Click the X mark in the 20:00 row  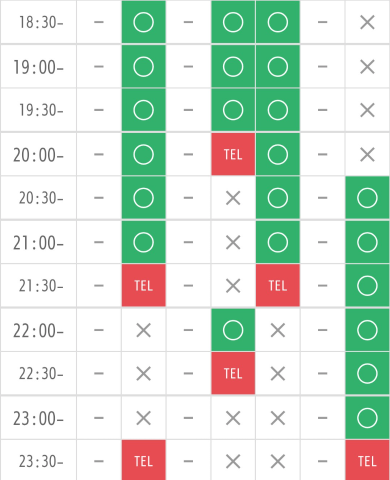coord(367,154)
